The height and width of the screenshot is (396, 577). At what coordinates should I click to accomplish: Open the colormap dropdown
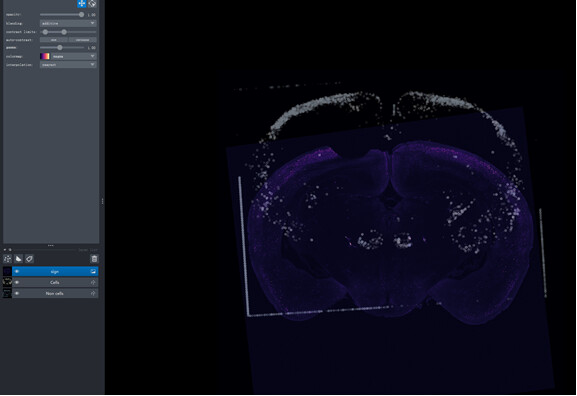pos(74,56)
